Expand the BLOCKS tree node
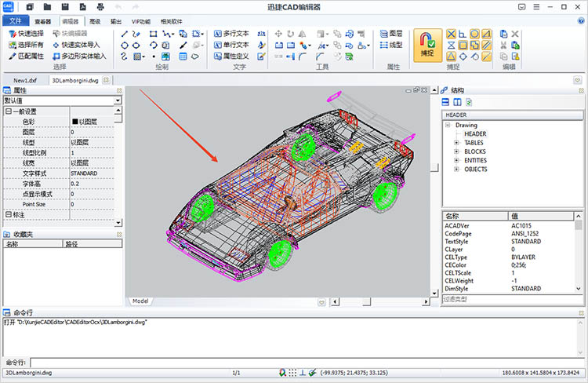 [456, 151]
